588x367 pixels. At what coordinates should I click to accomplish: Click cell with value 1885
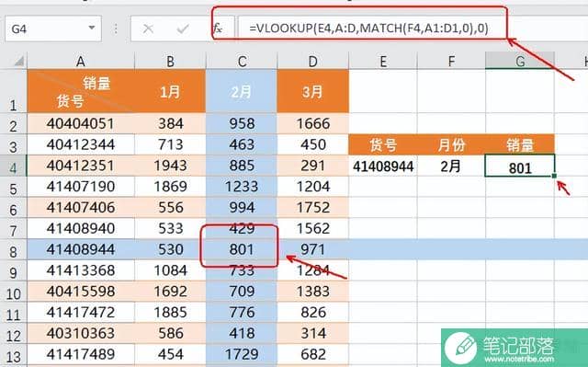tap(170, 312)
